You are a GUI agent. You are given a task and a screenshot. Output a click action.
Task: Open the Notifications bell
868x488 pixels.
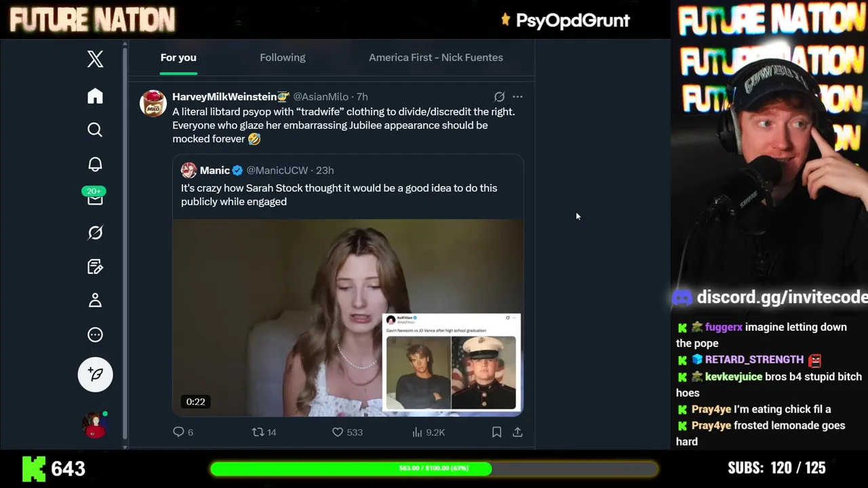95,164
